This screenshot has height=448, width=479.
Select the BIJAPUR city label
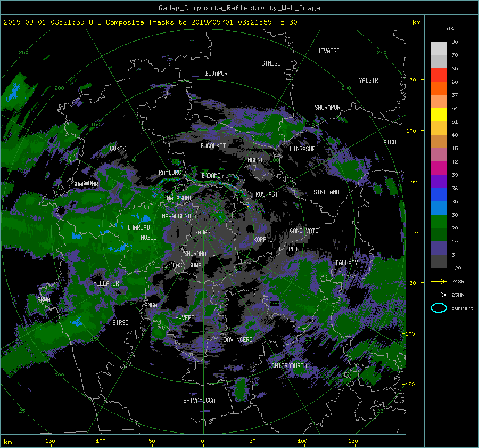216,74
